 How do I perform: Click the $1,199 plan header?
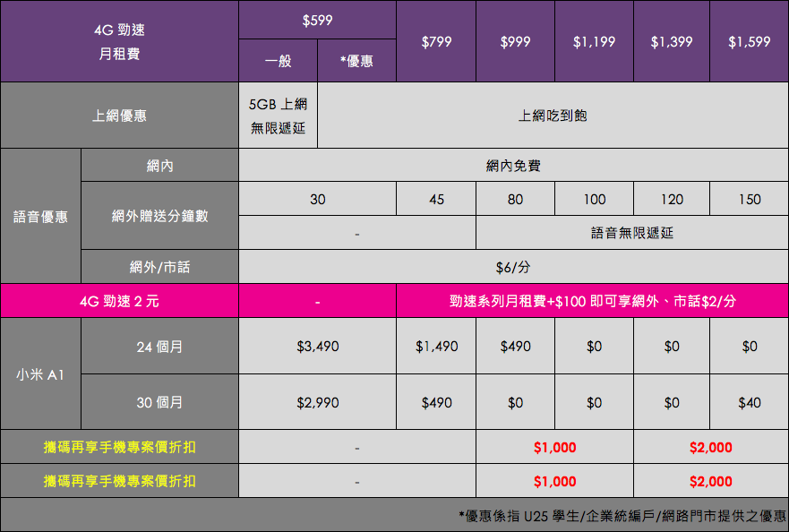click(x=594, y=41)
